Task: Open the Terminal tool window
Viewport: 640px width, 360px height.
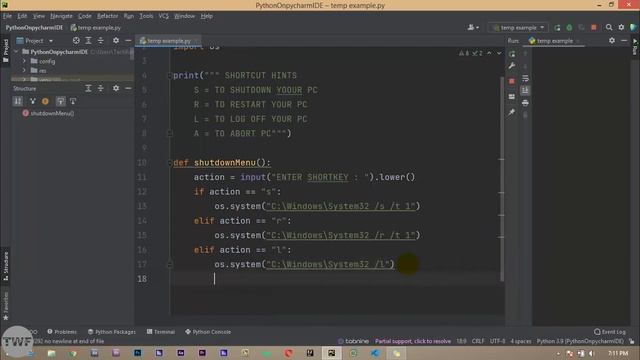Action: tap(161, 331)
